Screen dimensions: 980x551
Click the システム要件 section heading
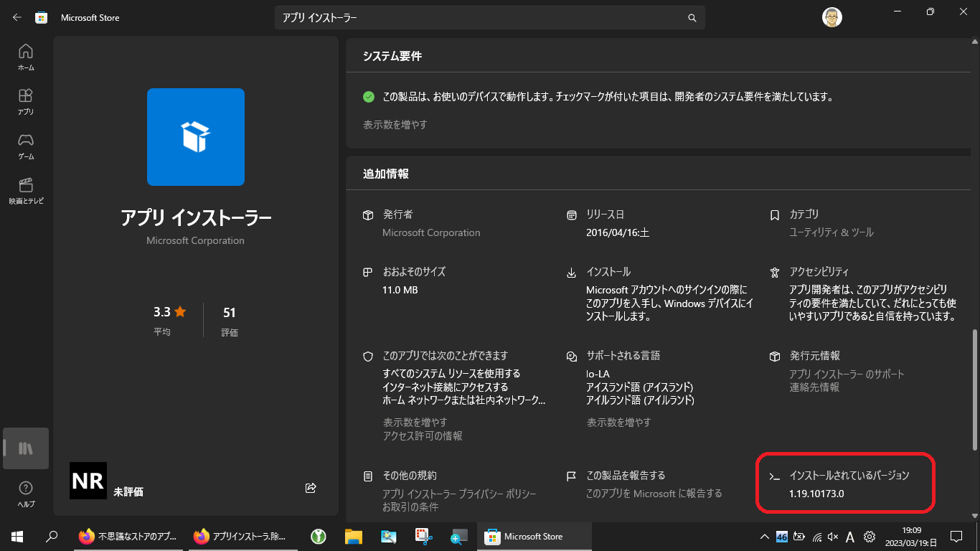(392, 56)
